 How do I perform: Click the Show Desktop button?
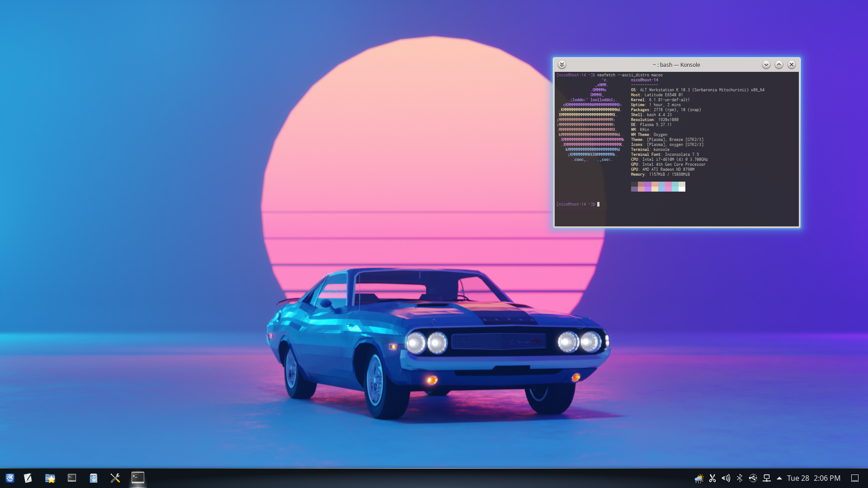(x=855, y=478)
